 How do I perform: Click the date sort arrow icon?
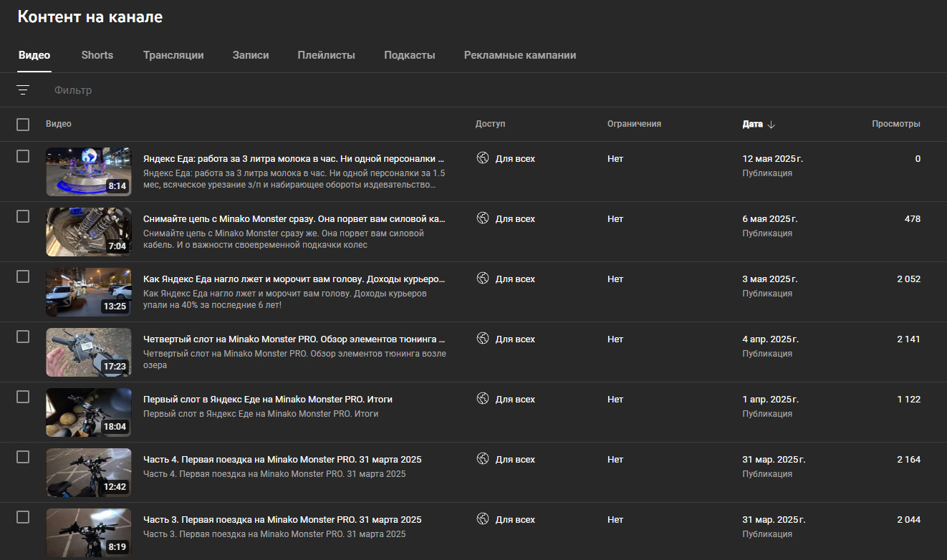point(771,124)
